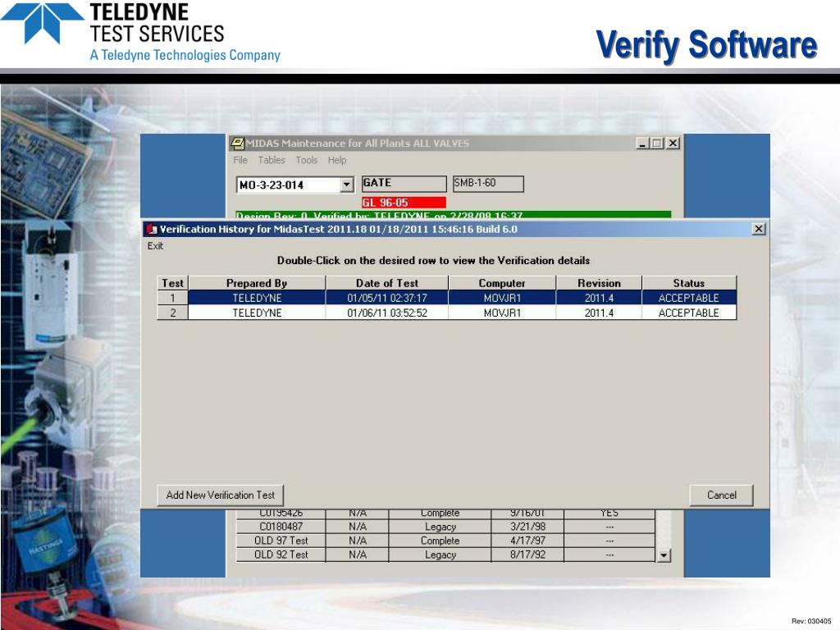Click the SMB-1-60 actuator field

tap(488, 183)
